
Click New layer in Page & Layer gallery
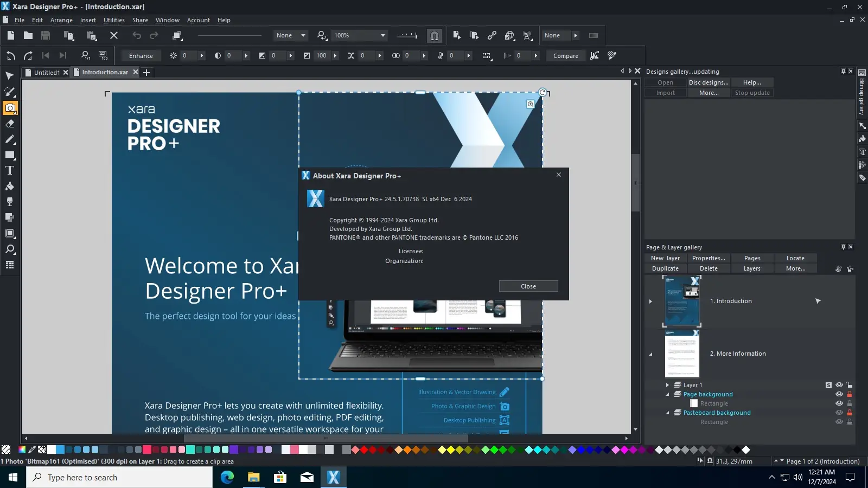[666, 258]
